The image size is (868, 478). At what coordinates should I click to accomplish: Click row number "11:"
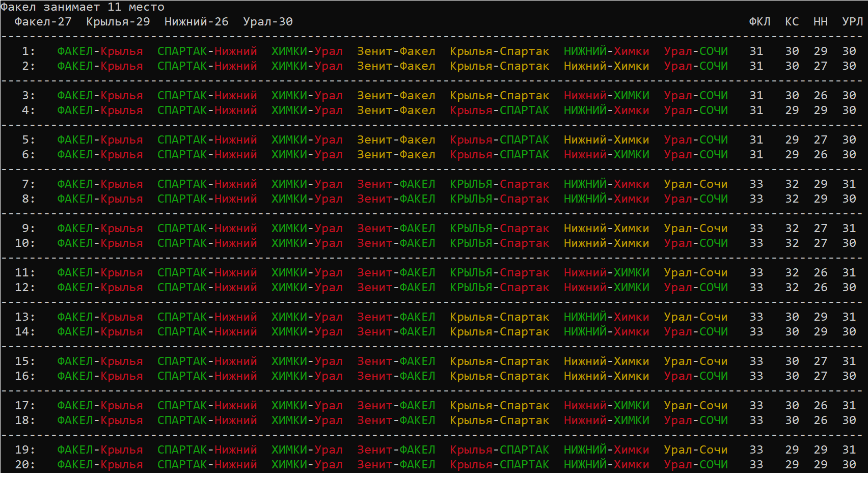click(x=25, y=273)
